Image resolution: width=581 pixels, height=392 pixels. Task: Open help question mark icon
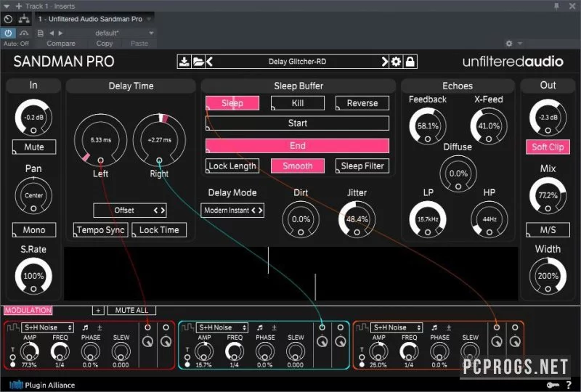[x=569, y=385]
